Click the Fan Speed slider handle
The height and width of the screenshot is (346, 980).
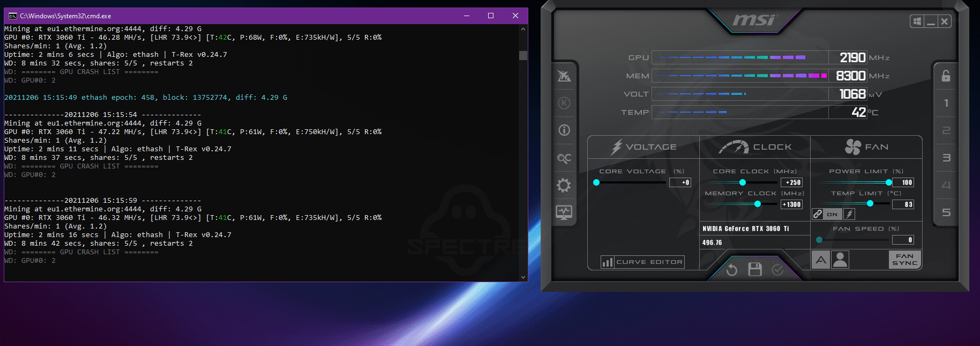click(819, 240)
